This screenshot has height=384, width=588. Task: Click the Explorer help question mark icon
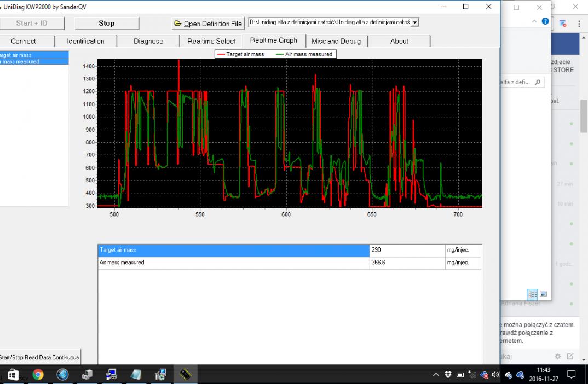[545, 21]
